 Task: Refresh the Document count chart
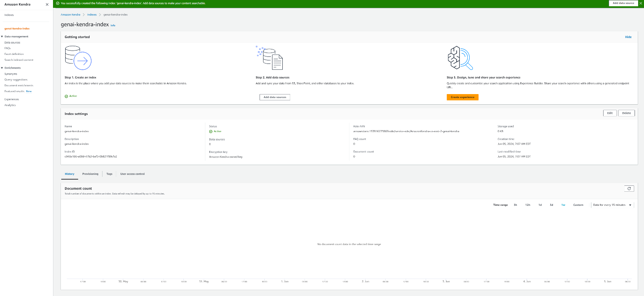629,189
